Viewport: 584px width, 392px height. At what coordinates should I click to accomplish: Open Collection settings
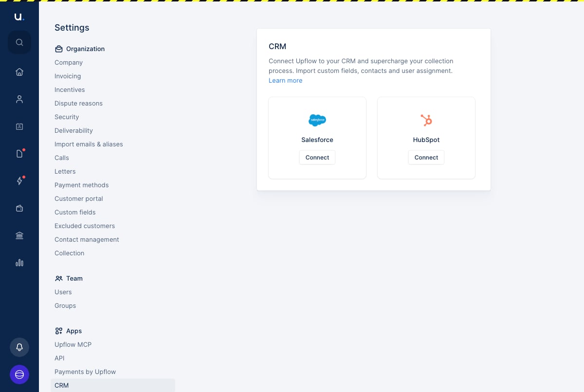pos(69,253)
